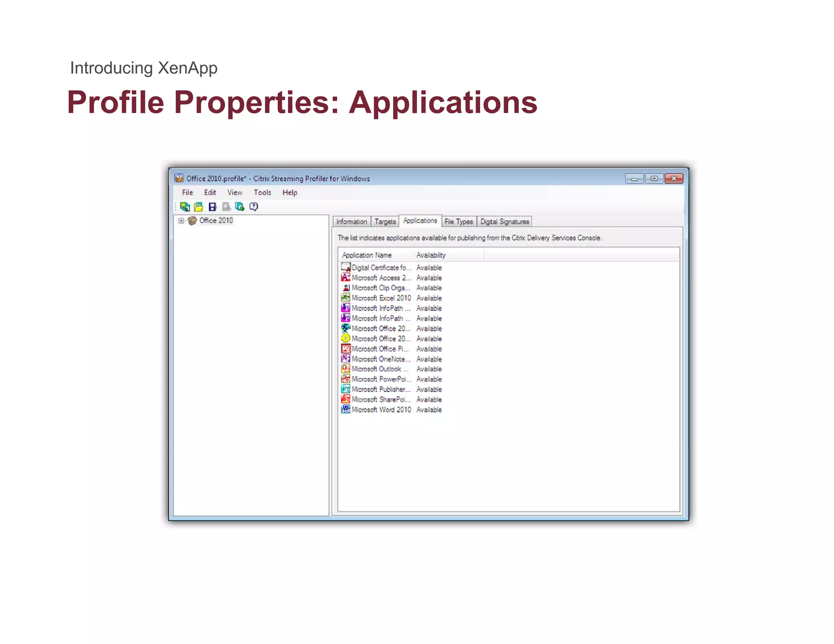Open help via the question mark icon
Image resolution: width=834 pixels, height=644 pixels.
click(x=254, y=207)
